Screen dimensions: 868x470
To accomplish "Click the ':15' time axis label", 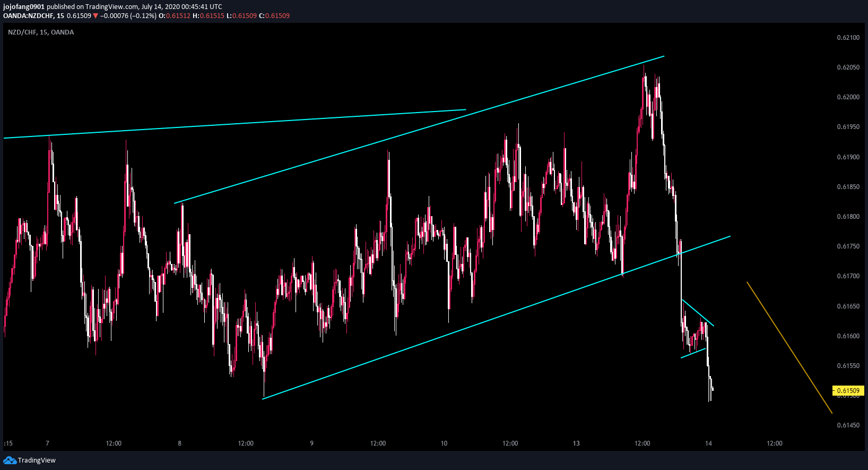I will [x=8, y=443].
